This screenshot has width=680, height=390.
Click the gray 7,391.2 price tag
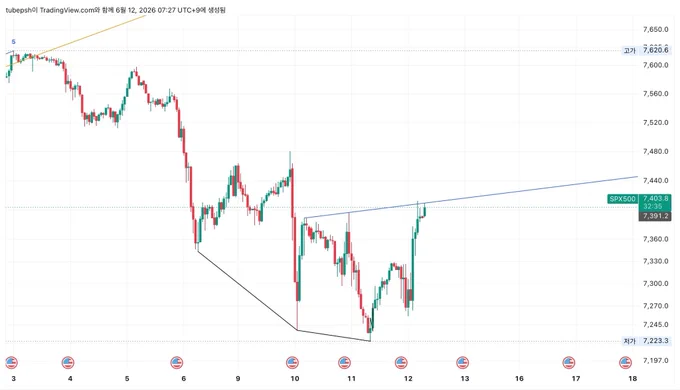pos(655,216)
